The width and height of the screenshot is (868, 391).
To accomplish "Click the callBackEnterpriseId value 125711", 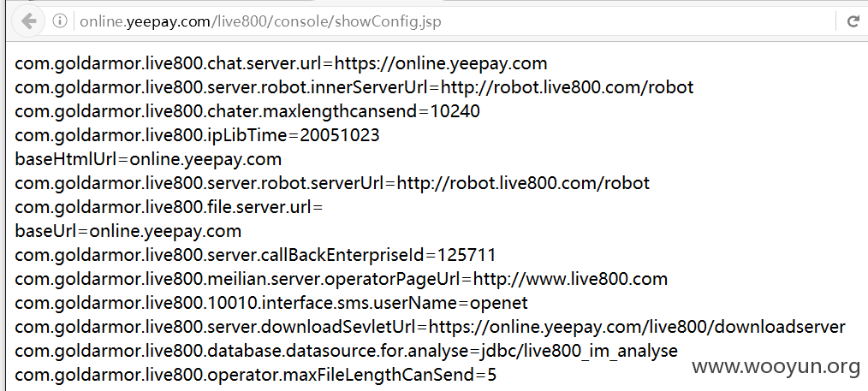I will [467, 255].
